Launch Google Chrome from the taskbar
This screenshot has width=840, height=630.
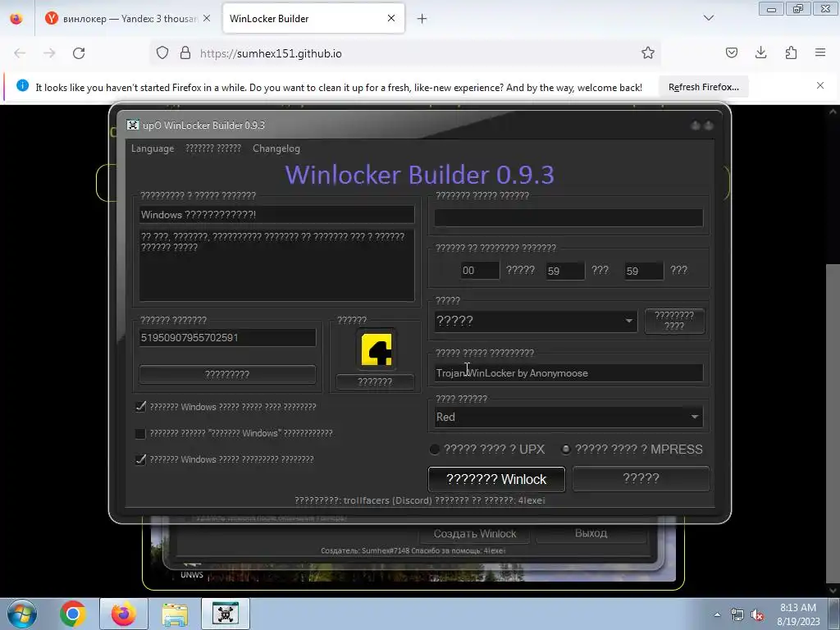tap(73, 614)
